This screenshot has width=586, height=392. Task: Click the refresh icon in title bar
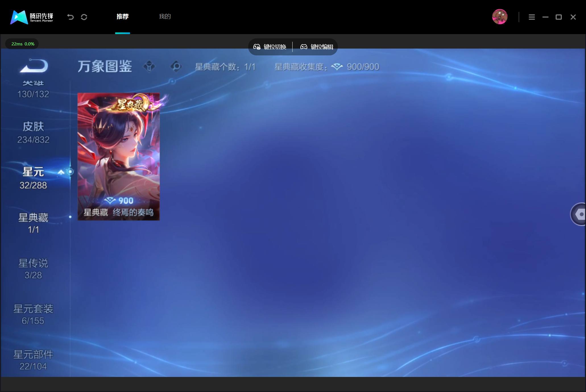click(x=84, y=17)
